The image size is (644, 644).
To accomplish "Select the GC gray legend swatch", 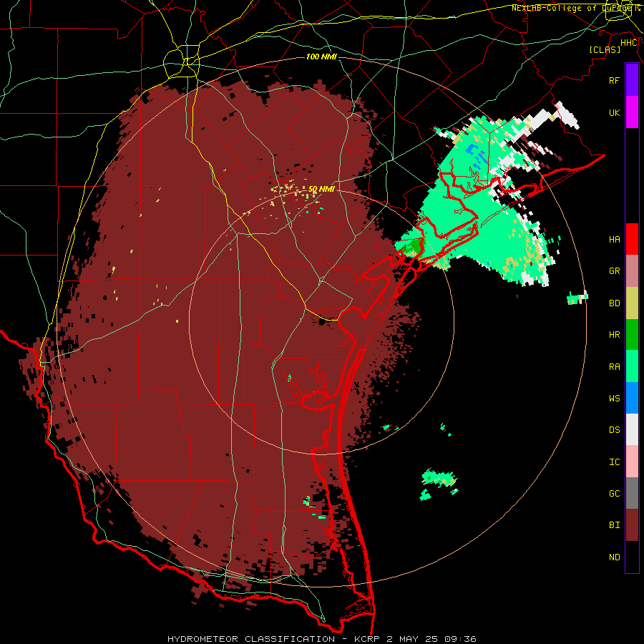I will click(632, 493).
